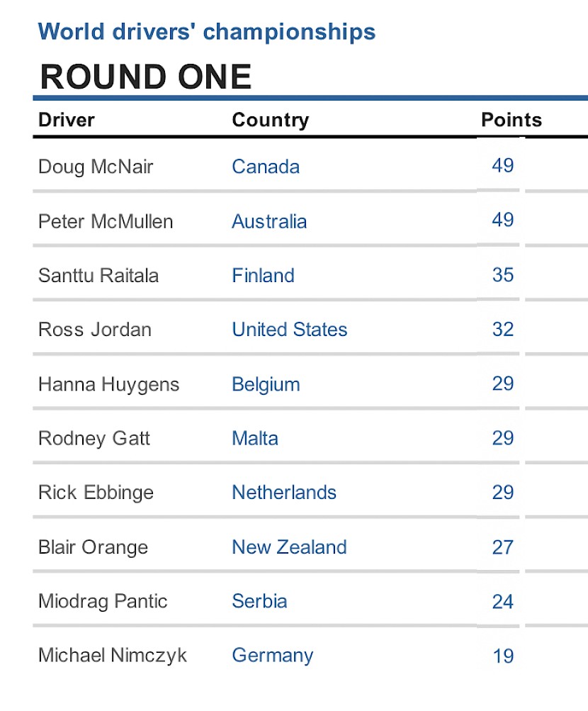Open the New Zealand link

click(289, 547)
